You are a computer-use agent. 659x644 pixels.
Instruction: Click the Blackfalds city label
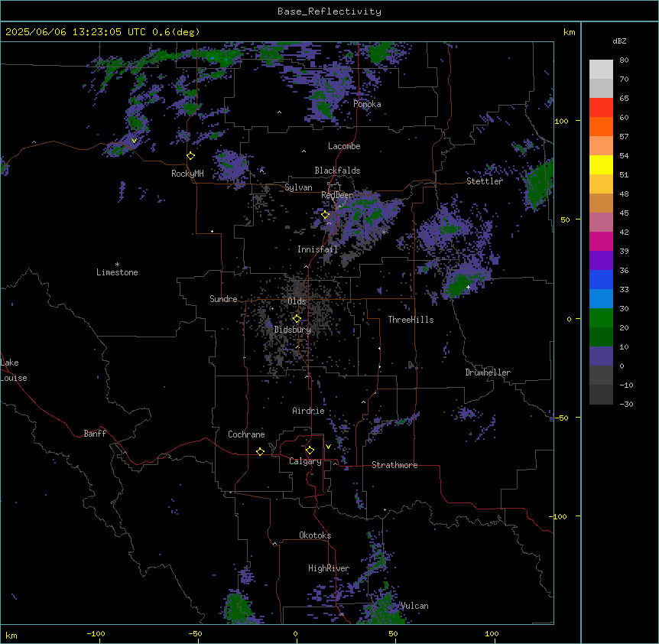tap(337, 171)
